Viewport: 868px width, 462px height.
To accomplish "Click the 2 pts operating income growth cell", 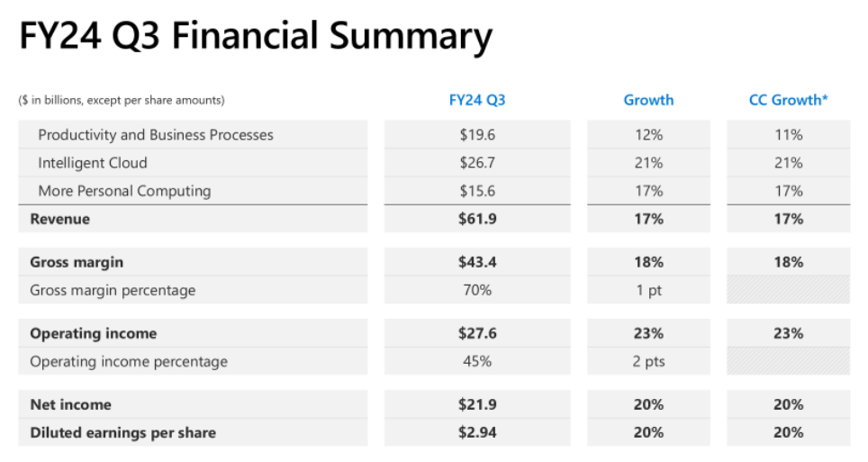I will point(648,361).
